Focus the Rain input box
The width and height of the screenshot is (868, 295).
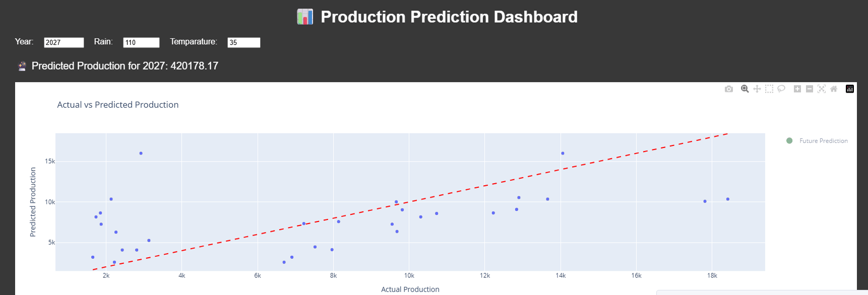coord(141,43)
